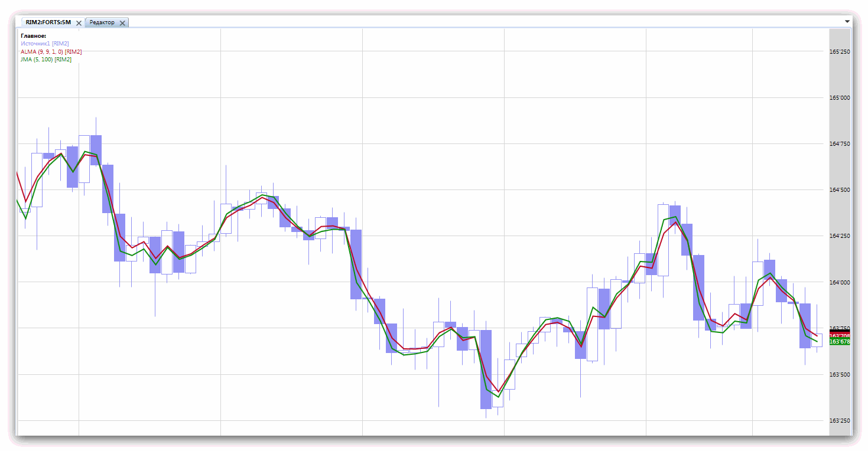The height and width of the screenshot is (451, 868).
Task: Click the 164'250 price axis label
Action: pos(840,236)
